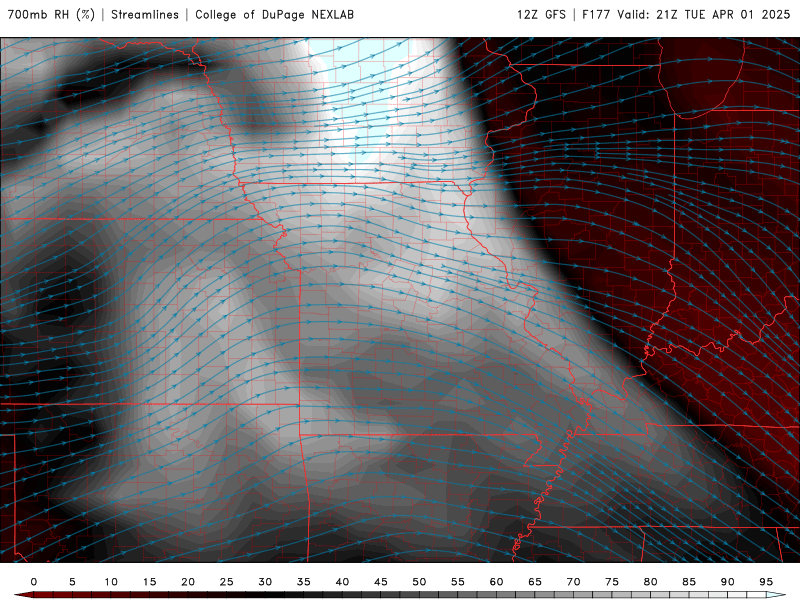Image resolution: width=800 pixels, height=600 pixels.
Task: Click colorbar label '95'
Action: [x=766, y=582]
